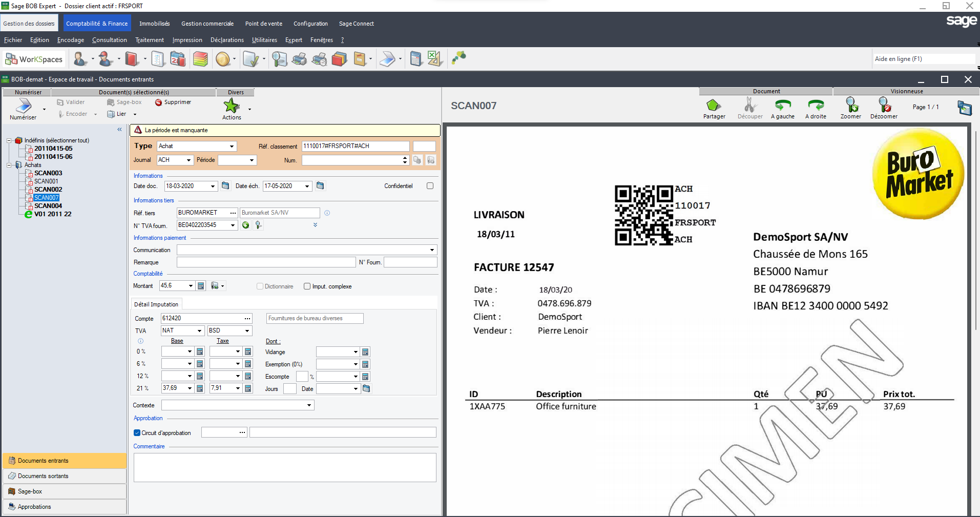The width and height of the screenshot is (980, 517).
Task: Click the viewer layout icon right of Page 1 / 1
Action: tap(965, 108)
